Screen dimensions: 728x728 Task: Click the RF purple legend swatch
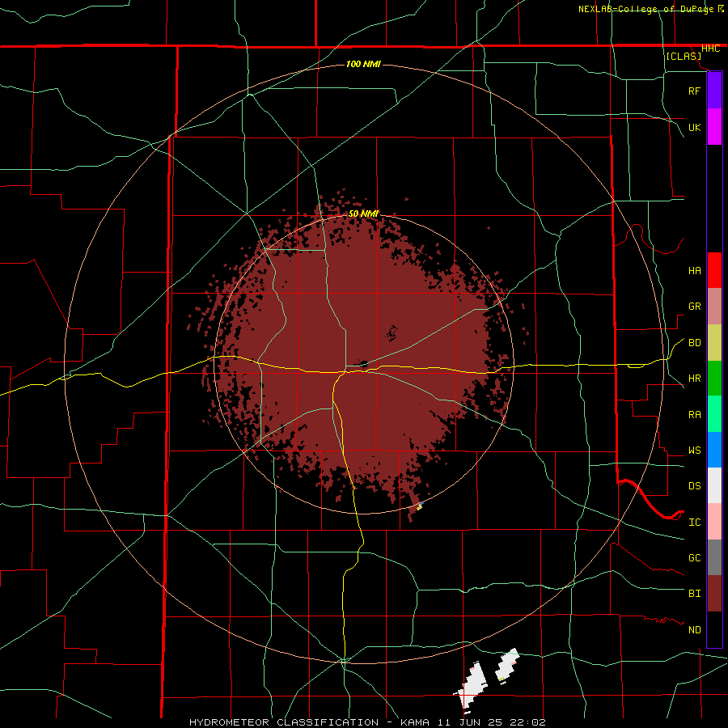point(714,91)
